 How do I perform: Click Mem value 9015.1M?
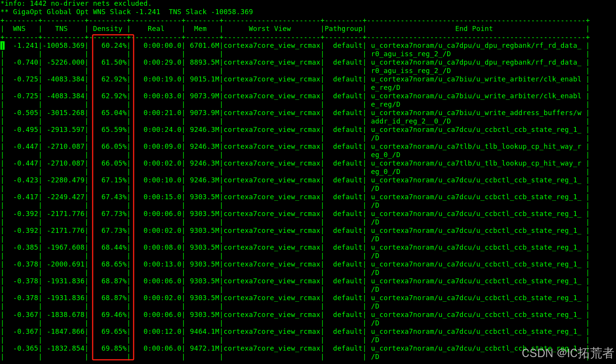click(x=205, y=79)
